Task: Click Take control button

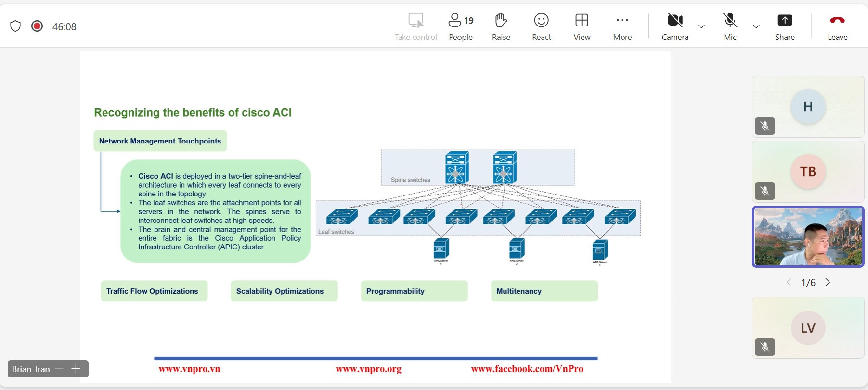Action: coord(415,26)
